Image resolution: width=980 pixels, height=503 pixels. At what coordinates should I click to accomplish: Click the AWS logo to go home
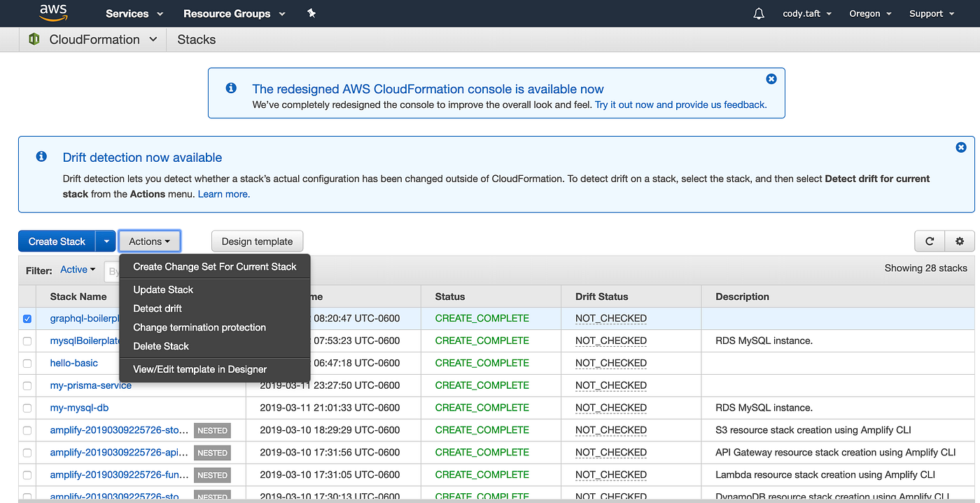(53, 13)
